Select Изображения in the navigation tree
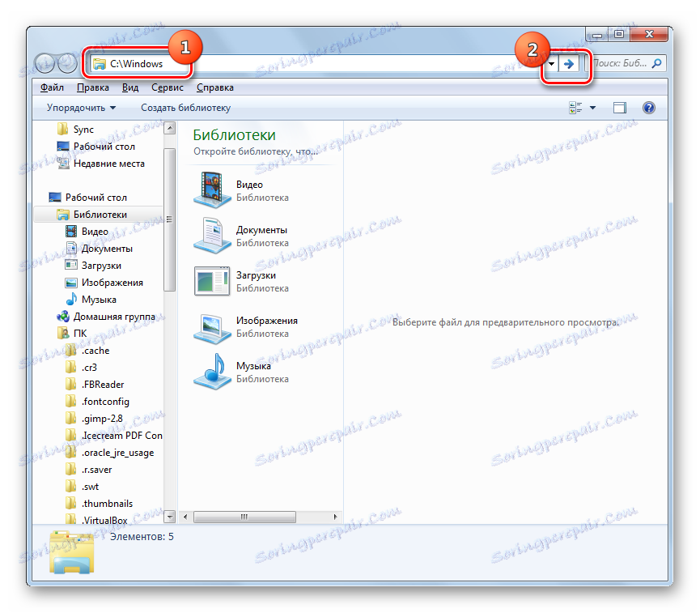700x613 pixels. tap(104, 283)
